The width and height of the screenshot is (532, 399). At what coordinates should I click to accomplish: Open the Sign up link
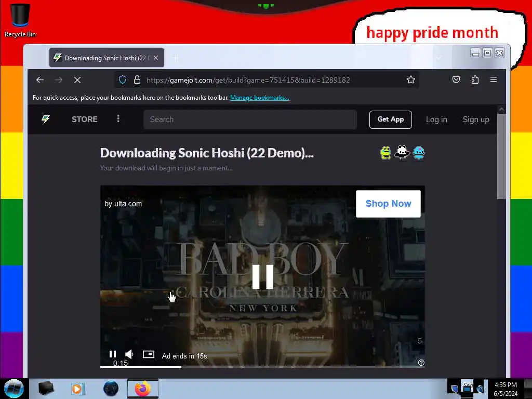(x=476, y=119)
